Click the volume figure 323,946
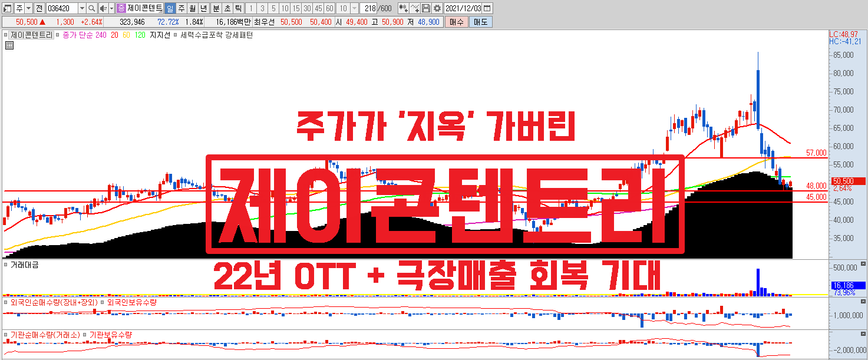868x360 pixels. coord(132,22)
